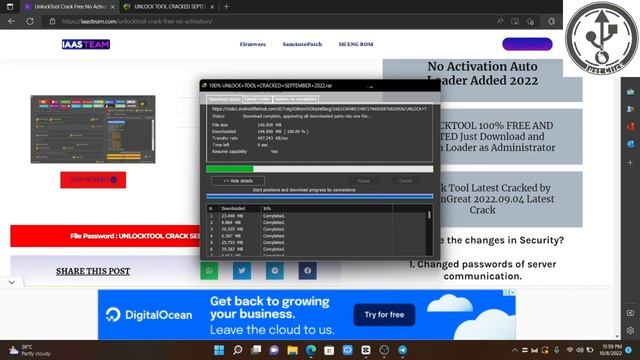The image size is (640, 360).
Task: Open the Outlook icon in Edge sidebar
Action: pos(631,144)
